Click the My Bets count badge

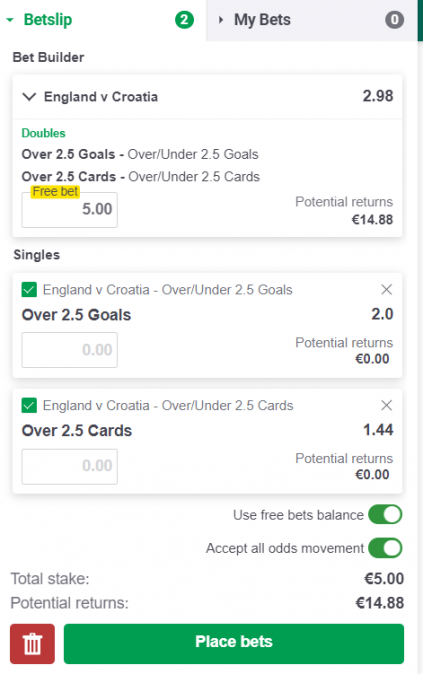[394, 20]
